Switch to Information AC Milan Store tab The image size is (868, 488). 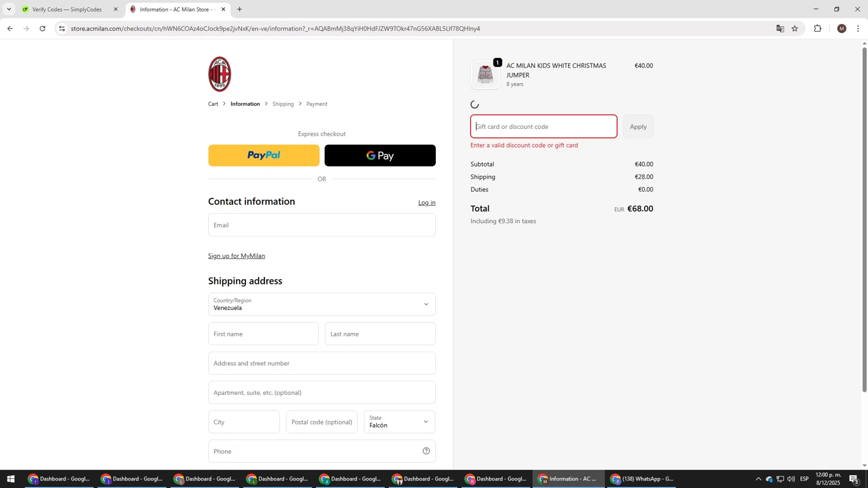pyautogui.click(x=177, y=9)
